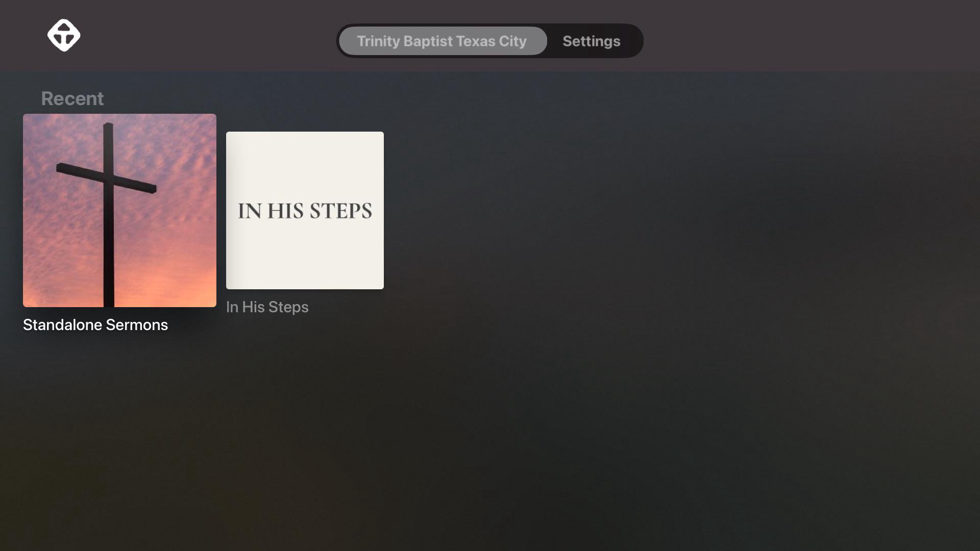
Task: Click the Recent section heading
Action: (72, 98)
